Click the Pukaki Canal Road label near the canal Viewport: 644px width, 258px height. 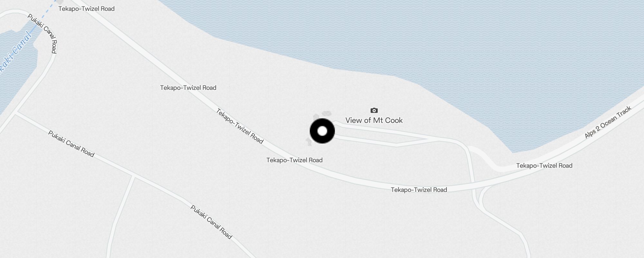[42, 33]
